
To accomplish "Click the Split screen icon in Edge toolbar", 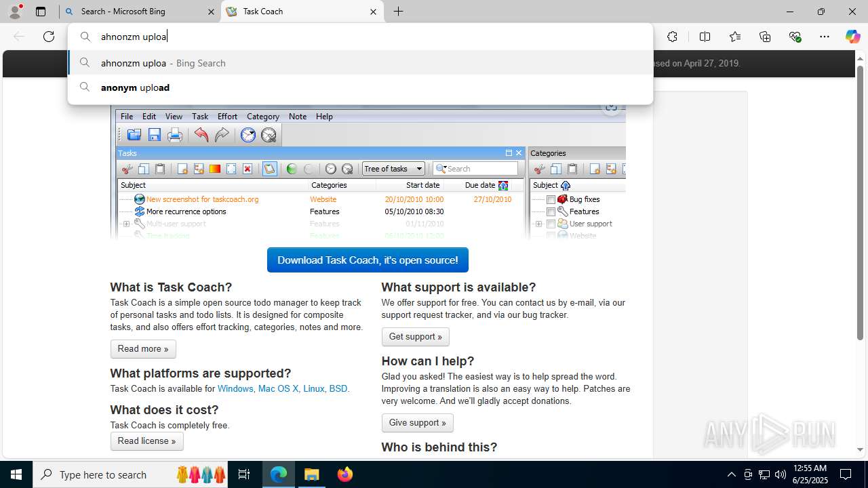I will 705,37.
